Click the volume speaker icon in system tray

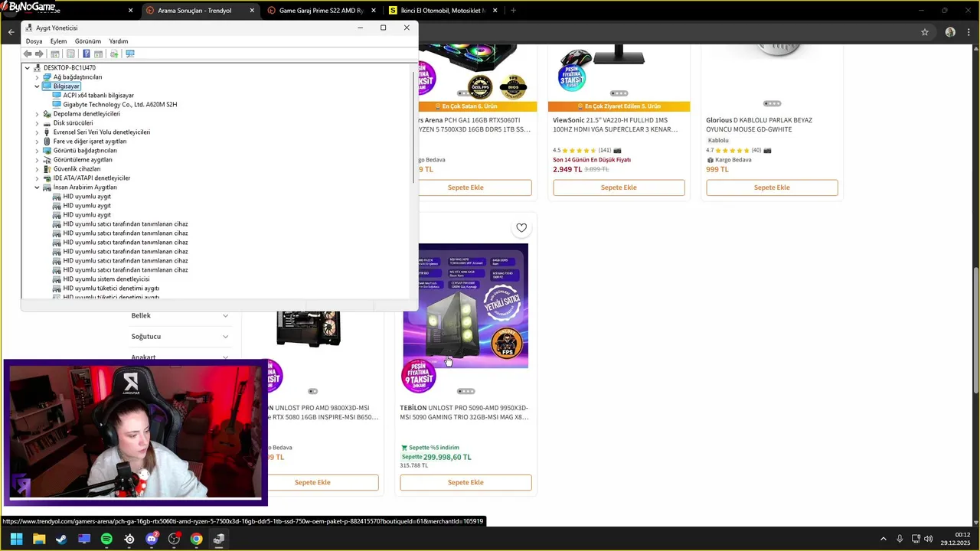(x=929, y=539)
